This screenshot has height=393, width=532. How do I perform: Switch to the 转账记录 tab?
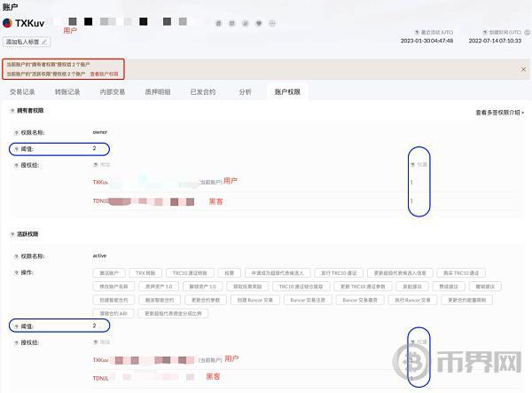point(67,91)
